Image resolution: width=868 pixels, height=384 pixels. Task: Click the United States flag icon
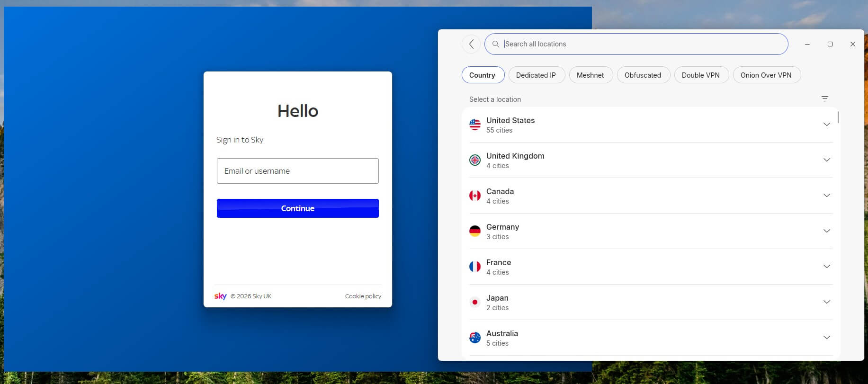pos(475,125)
